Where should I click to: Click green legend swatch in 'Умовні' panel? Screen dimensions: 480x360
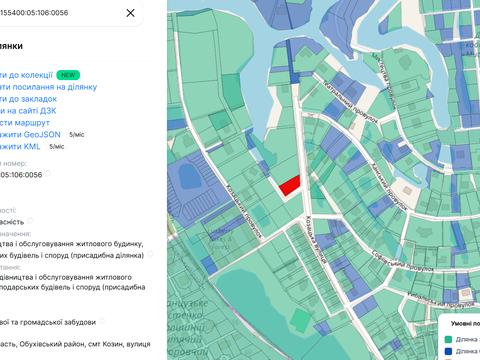tap(449, 339)
